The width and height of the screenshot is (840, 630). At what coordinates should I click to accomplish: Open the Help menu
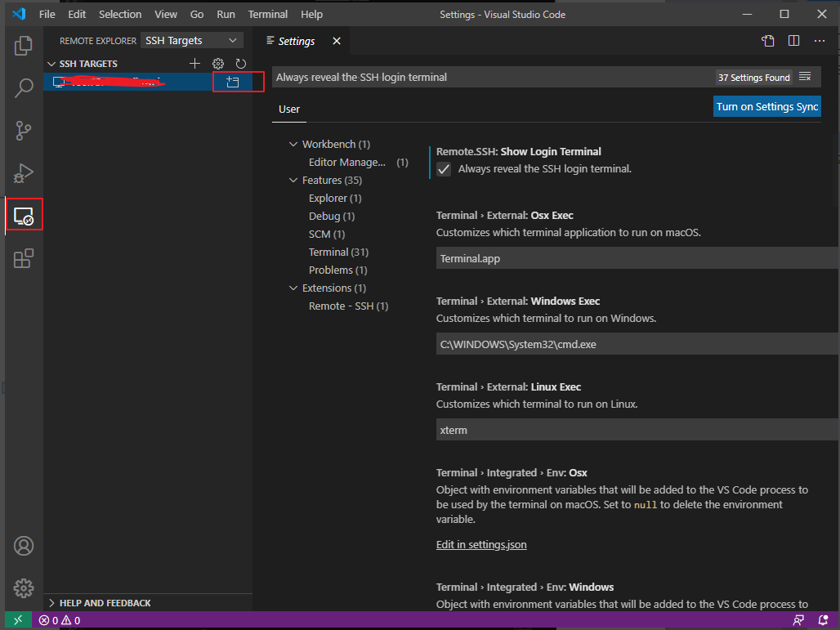tap(311, 15)
